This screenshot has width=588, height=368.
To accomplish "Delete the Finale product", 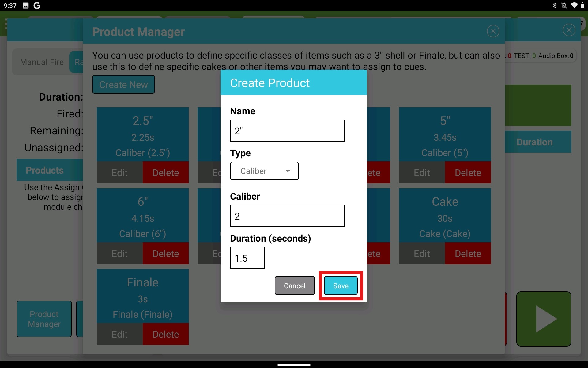I will coord(165,334).
